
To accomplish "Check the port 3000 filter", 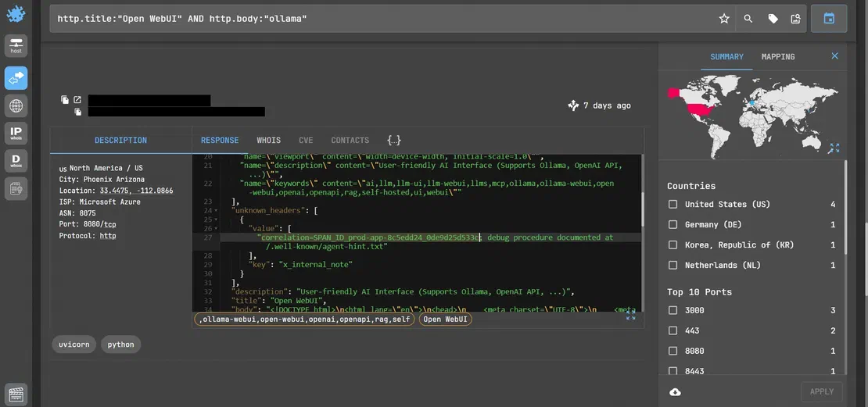I will [673, 310].
